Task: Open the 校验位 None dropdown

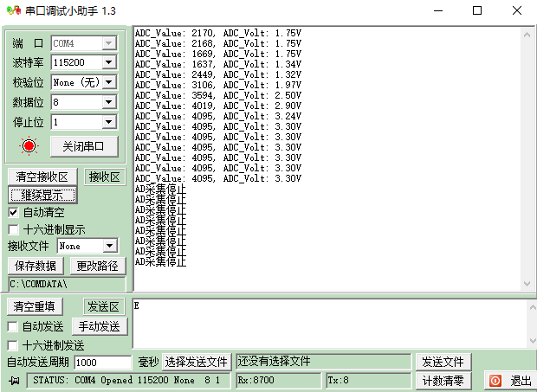Action: coord(109,82)
